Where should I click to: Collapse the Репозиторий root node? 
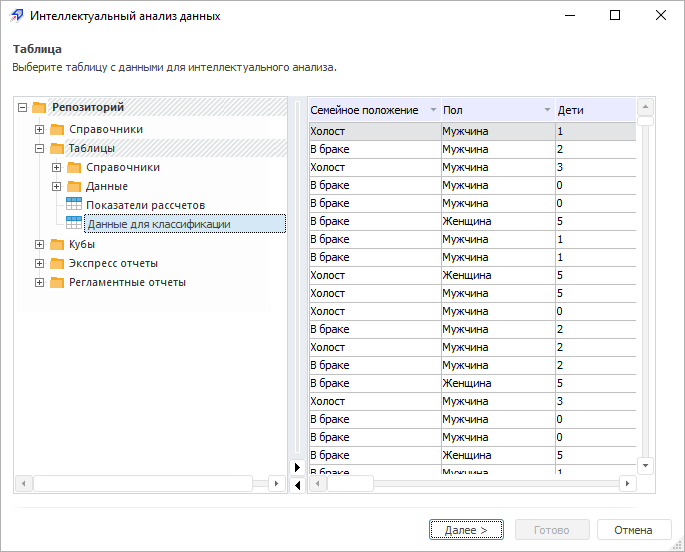coord(23,108)
